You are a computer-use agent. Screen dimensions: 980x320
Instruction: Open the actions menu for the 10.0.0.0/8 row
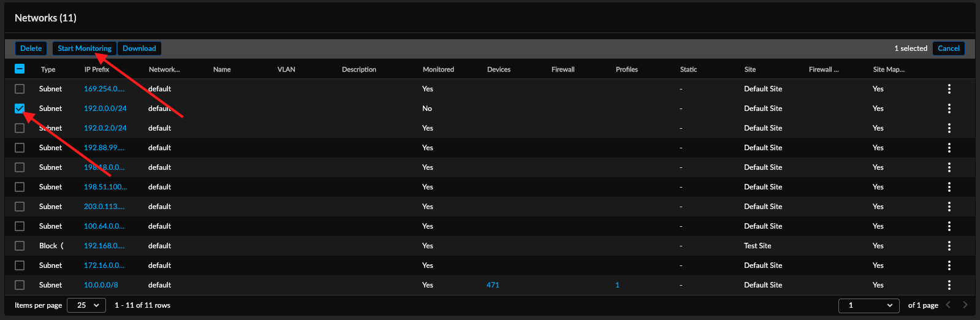(949, 285)
